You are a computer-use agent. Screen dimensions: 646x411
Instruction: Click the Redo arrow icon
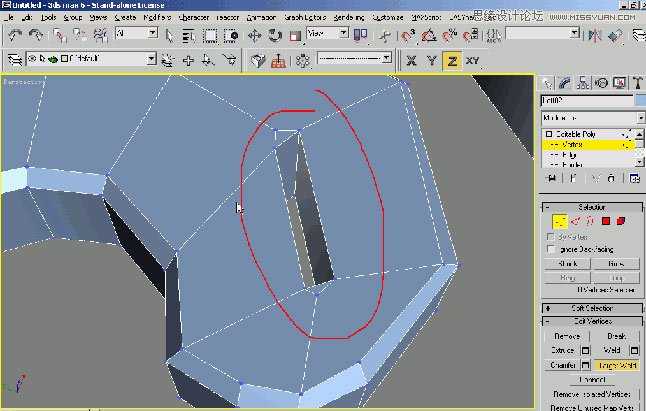click(36, 35)
